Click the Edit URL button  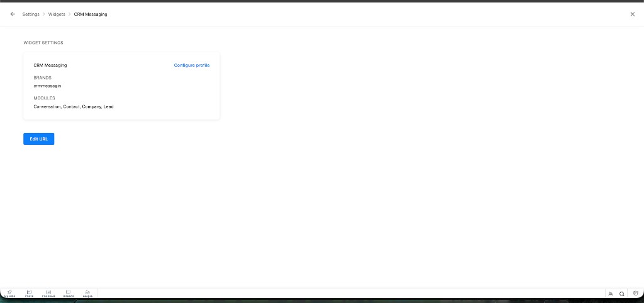point(38,139)
